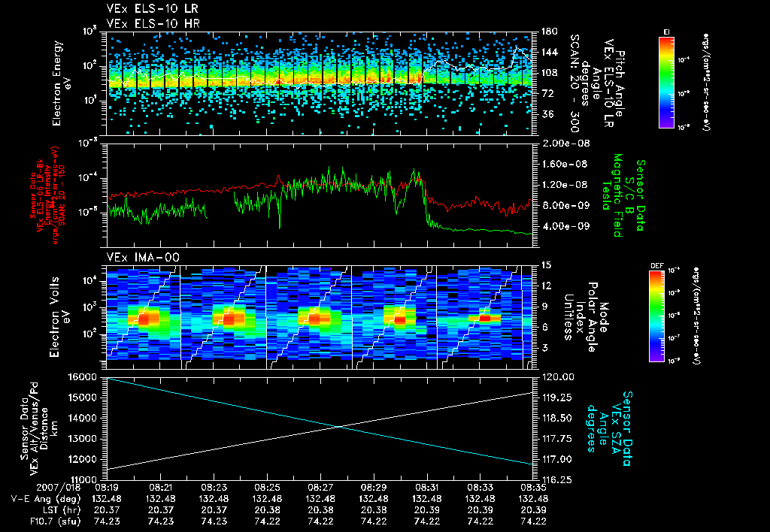Screen dimensions: 770x532
Task: Click the 144 pitch angle tick
Action: [x=550, y=52]
